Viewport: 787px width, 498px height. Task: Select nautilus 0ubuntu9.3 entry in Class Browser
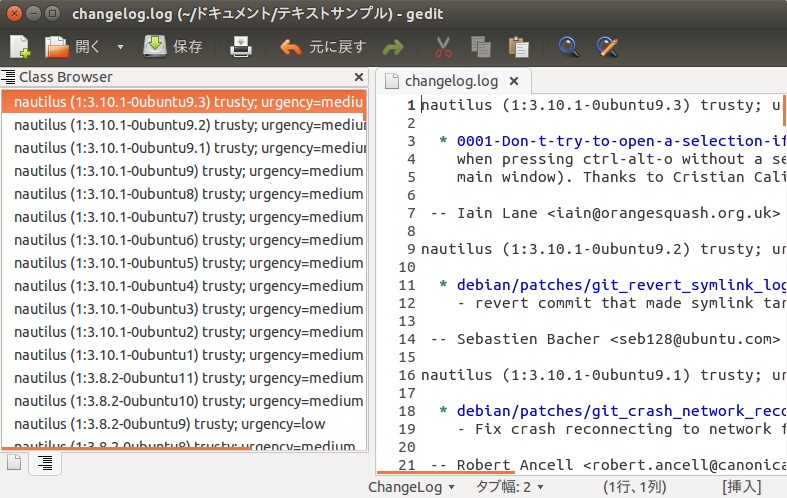pyautogui.click(x=184, y=102)
